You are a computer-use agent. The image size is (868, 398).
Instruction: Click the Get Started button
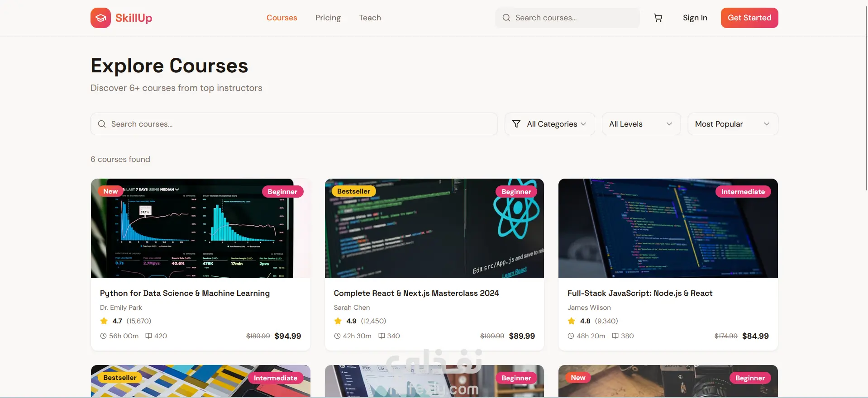749,18
